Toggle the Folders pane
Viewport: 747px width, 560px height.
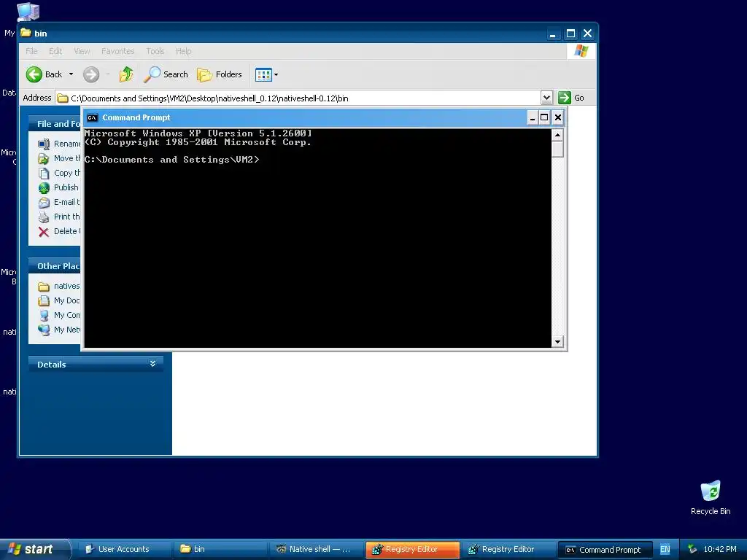coord(220,74)
